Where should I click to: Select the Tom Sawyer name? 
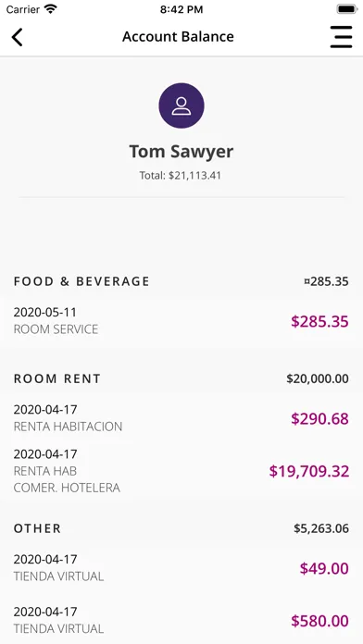(x=181, y=151)
